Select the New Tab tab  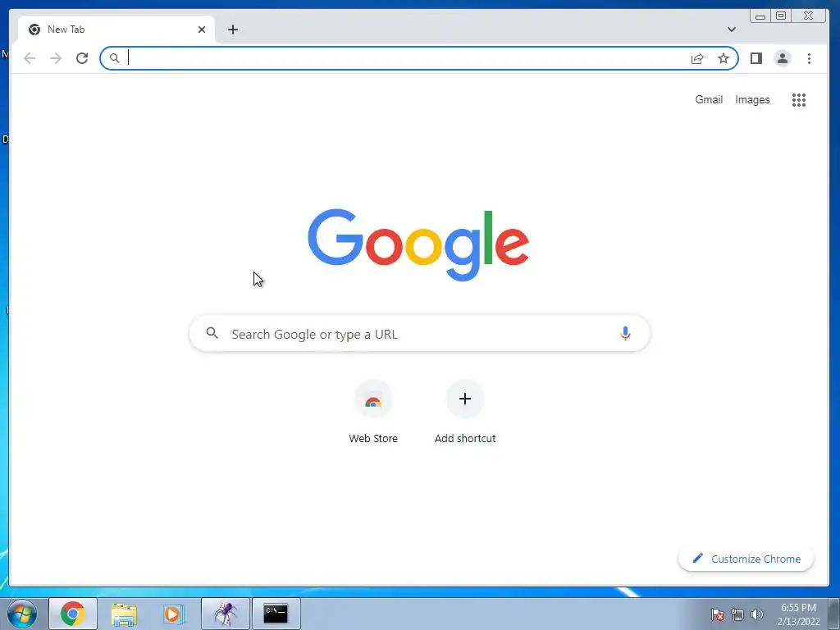pos(116,30)
